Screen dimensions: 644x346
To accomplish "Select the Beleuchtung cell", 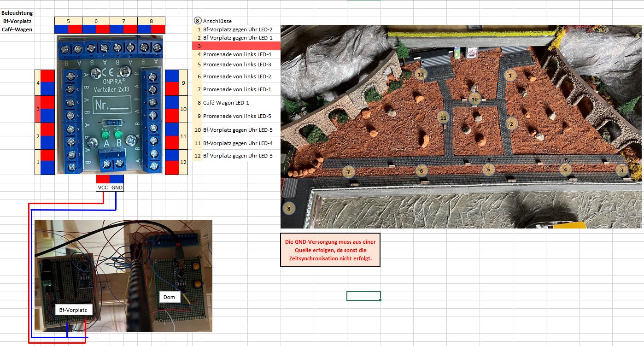I will [x=17, y=13].
